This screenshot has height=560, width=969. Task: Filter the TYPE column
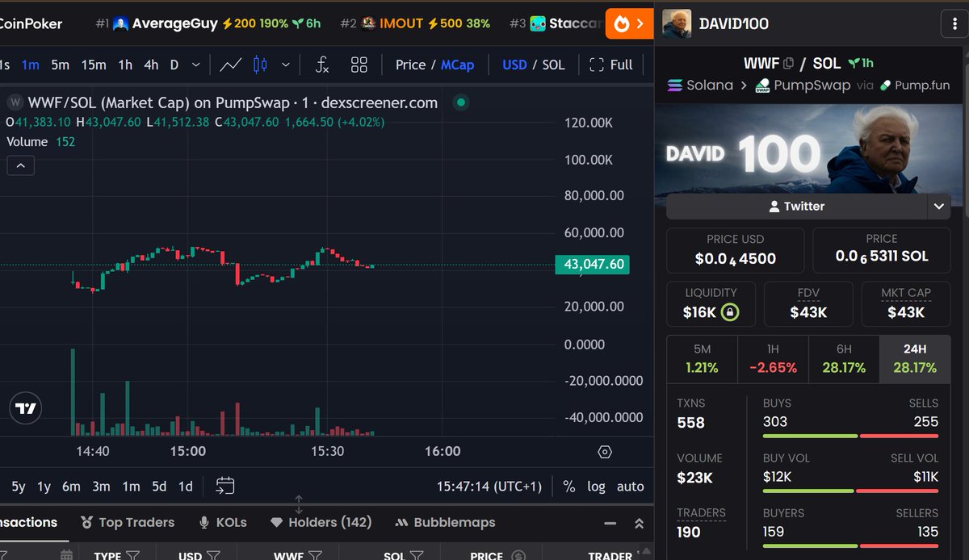[x=133, y=556]
